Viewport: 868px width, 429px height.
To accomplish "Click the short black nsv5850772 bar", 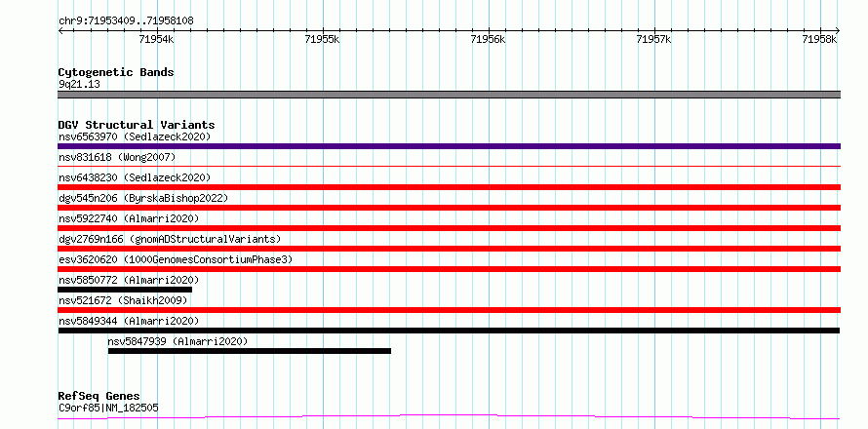I will [x=125, y=290].
